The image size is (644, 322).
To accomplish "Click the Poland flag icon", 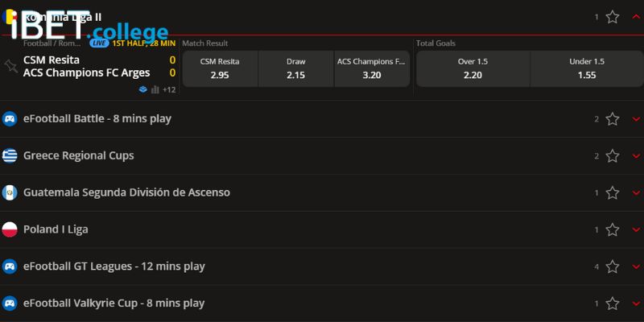I will [10, 229].
